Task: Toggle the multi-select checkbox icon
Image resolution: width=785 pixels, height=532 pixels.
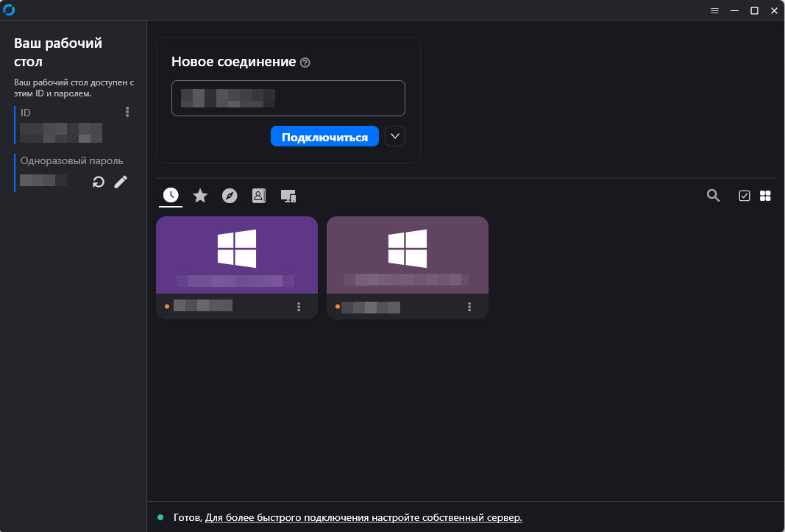Action: [745, 196]
